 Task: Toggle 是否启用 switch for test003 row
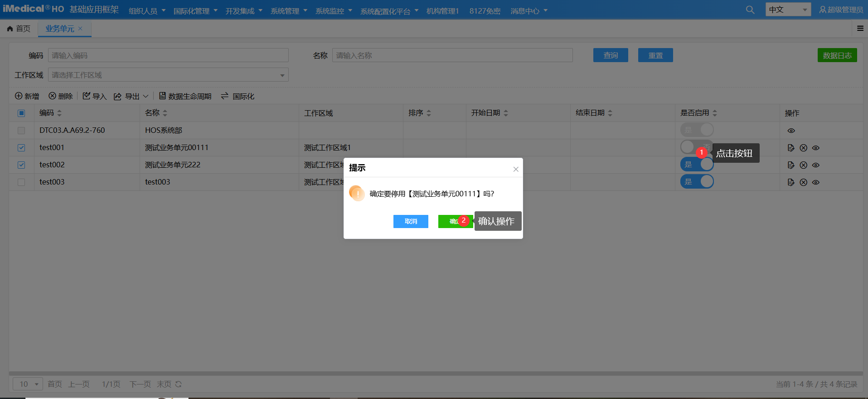[x=697, y=181]
